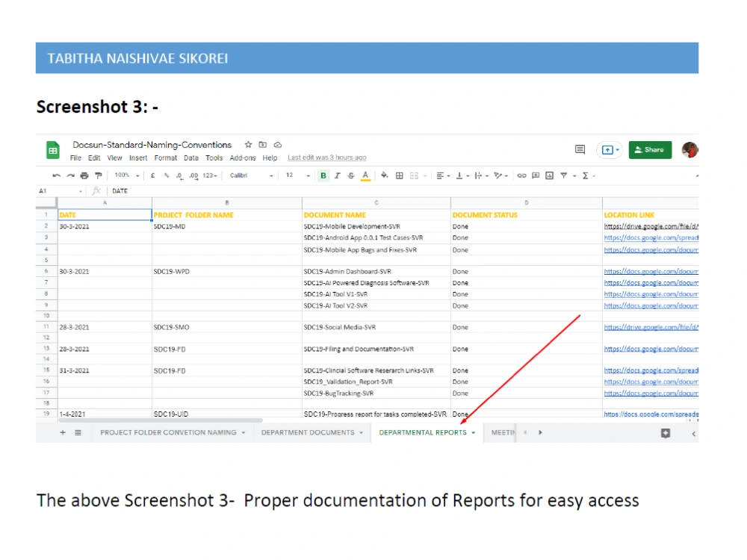Click the merge cells icon
The height and width of the screenshot is (560, 747).
pyautogui.click(x=414, y=175)
